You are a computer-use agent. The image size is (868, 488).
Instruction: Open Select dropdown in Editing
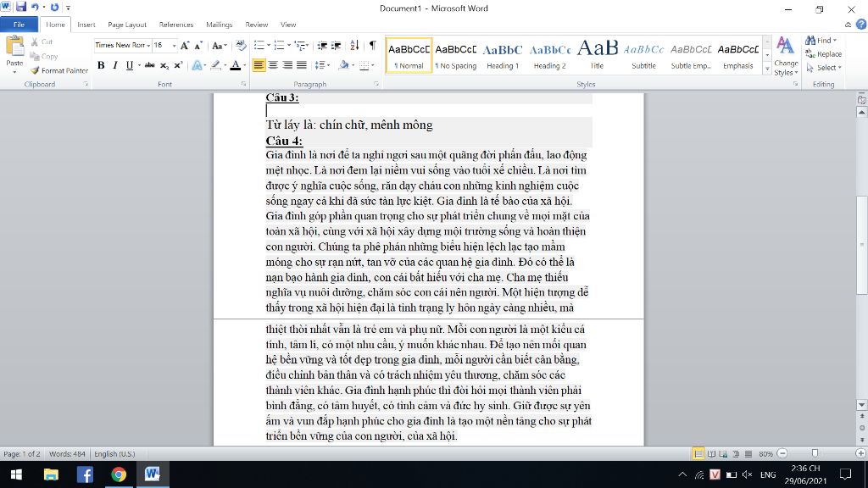[x=824, y=68]
